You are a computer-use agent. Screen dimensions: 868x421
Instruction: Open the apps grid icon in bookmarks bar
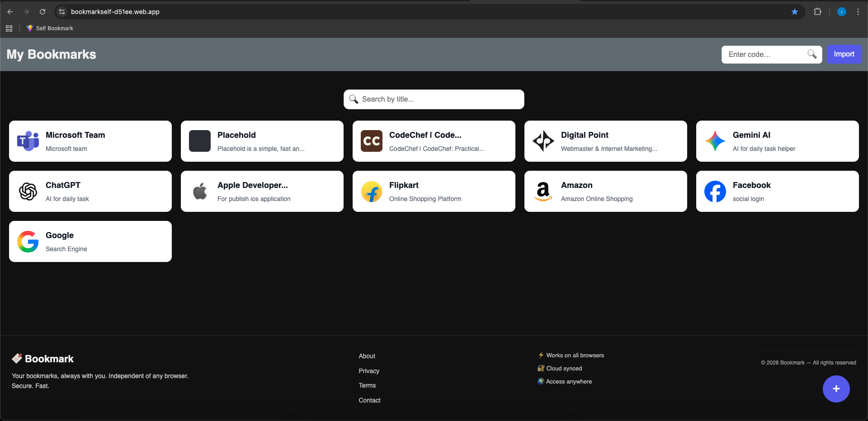coord(9,28)
